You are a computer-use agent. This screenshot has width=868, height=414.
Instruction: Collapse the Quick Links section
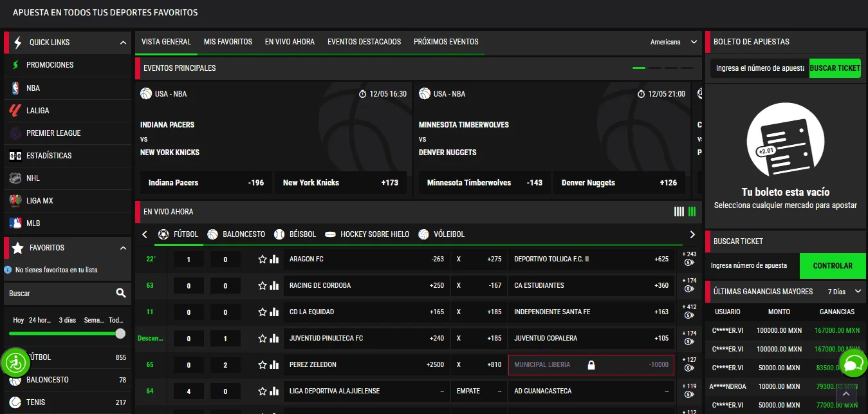click(x=123, y=42)
